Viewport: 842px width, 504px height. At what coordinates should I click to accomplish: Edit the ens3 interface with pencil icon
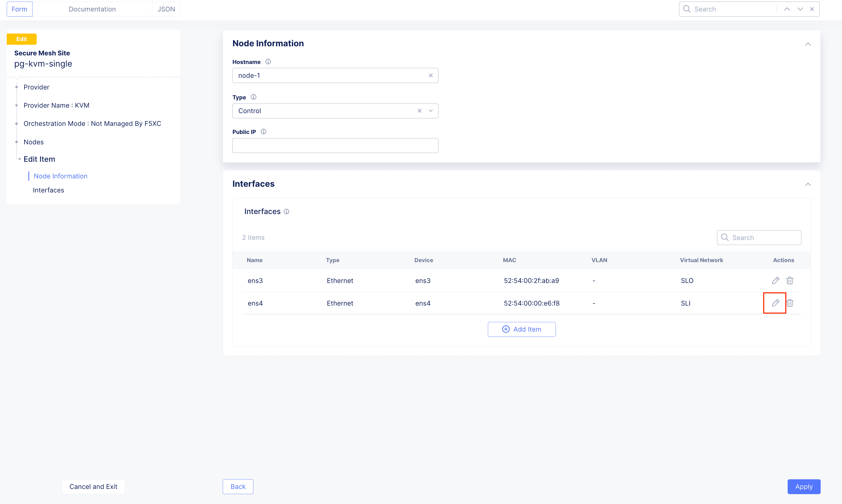775,281
